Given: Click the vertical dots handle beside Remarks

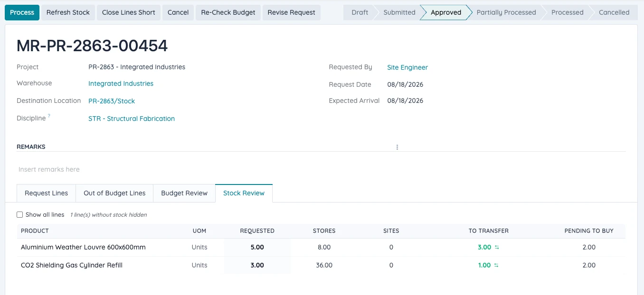Looking at the screenshot, I should click(397, 147).
